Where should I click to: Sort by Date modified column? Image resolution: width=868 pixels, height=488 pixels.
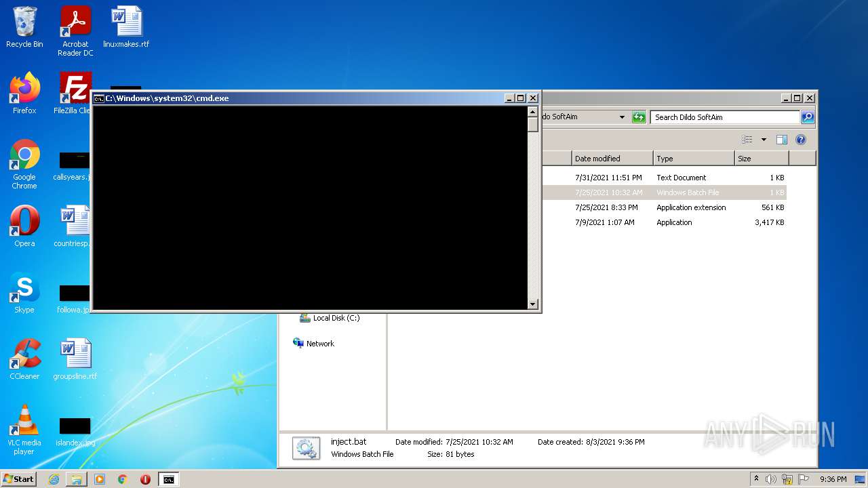click(612, 159)
